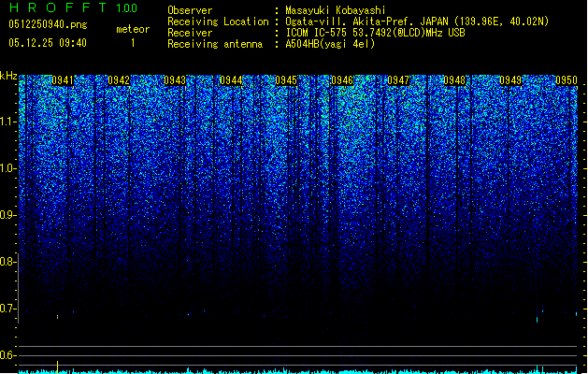Click the 0944 time marker
The height and width of the screenshot is (374, 588).
[x=231, y=80]
